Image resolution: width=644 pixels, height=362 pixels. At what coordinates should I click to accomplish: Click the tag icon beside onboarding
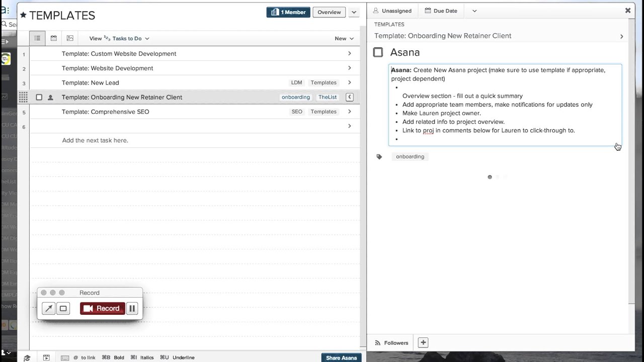click(x=379, y=157)
